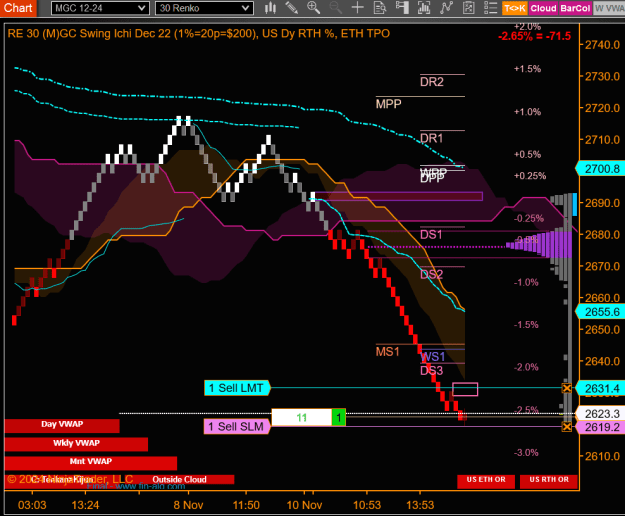Click the Outside Cloud status bar
This screenshot has width=625, height=516.
pyautogui.click(x=179, y=479)
